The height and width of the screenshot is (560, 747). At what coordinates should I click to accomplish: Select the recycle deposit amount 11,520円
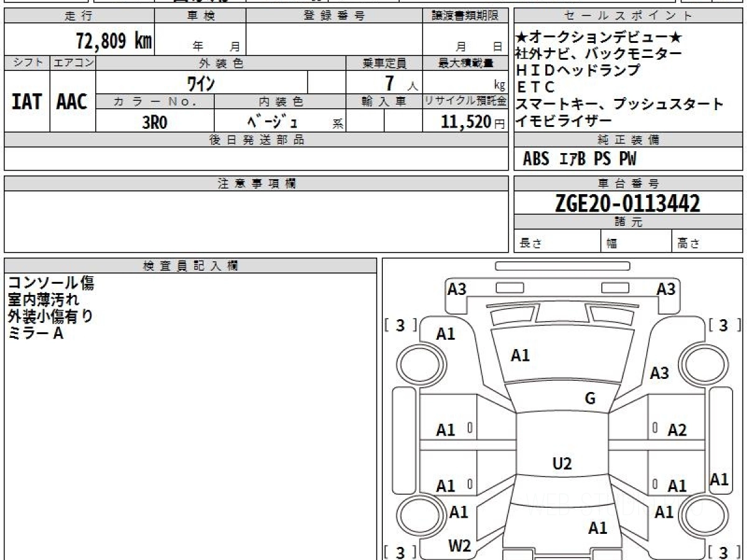click(473, 122)
